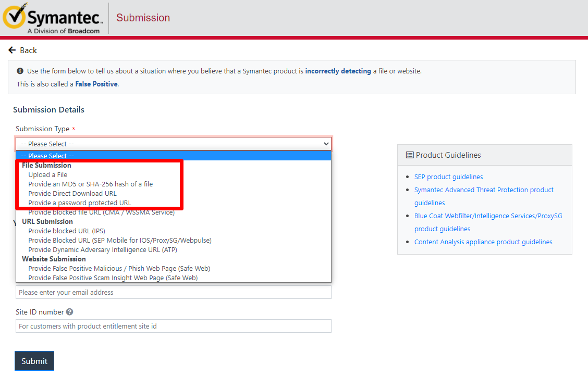Click the Site ID number input field
The width and height of the screenshot is (588, 377).
[x=173, y=326]
